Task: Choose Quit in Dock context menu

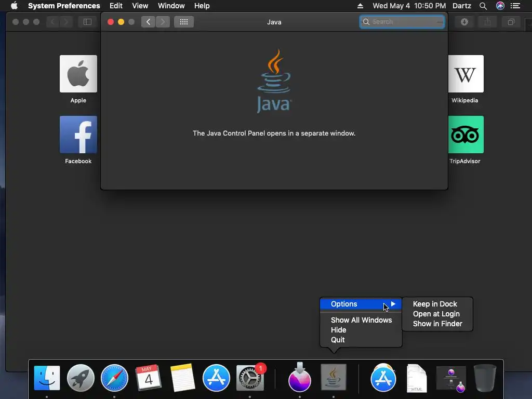Action: [361, 340]
